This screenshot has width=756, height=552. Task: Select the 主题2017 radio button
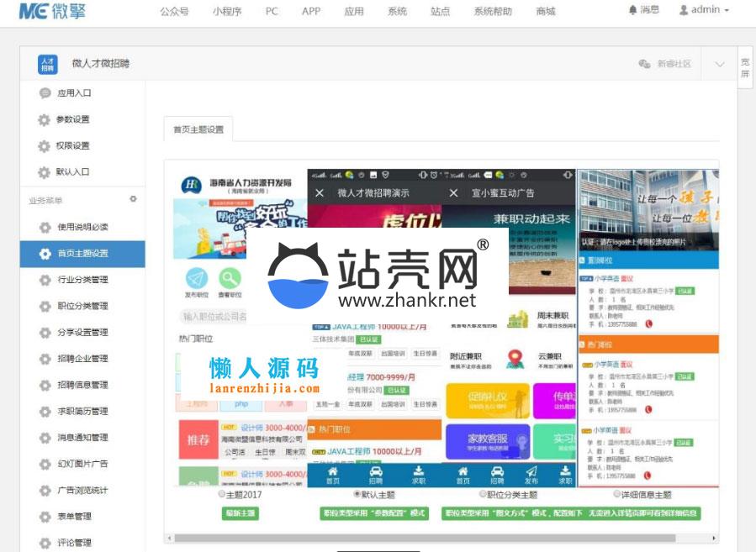point(222,494)
